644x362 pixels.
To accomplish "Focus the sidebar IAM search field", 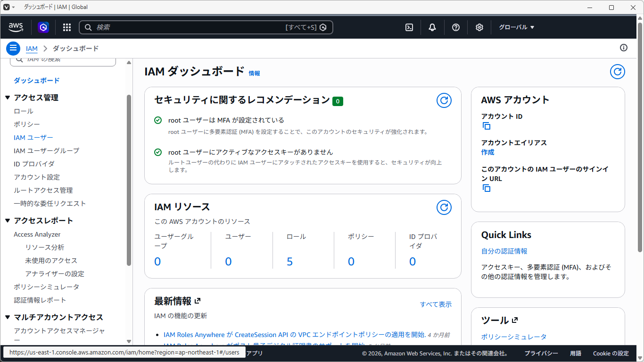I will [63, 60].
